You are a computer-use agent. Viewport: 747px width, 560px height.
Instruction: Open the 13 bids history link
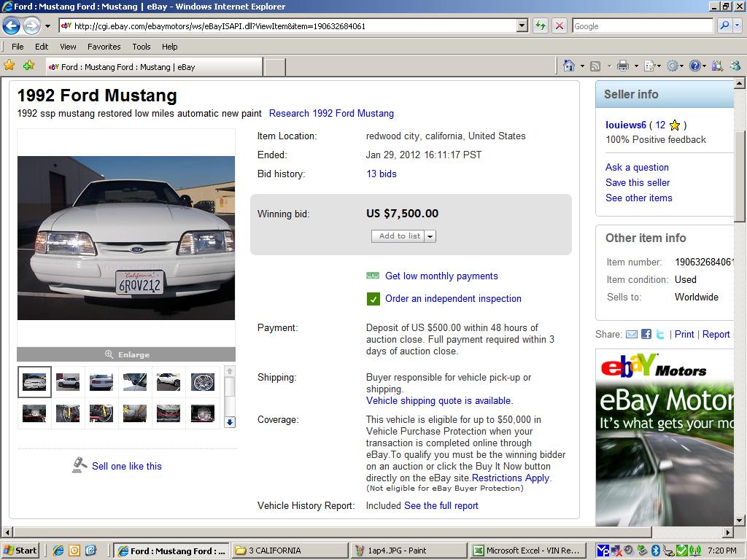[381, 174]
